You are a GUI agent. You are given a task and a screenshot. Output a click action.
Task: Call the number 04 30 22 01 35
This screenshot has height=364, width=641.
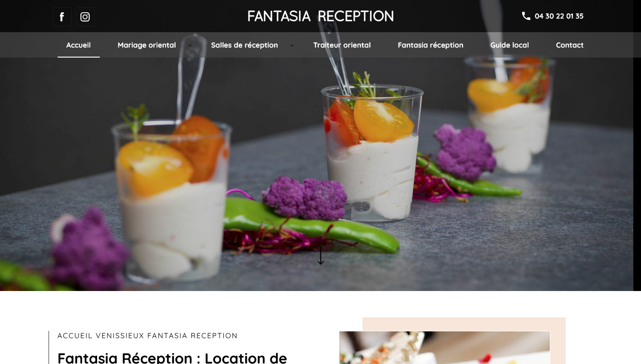tap(559, 16)
